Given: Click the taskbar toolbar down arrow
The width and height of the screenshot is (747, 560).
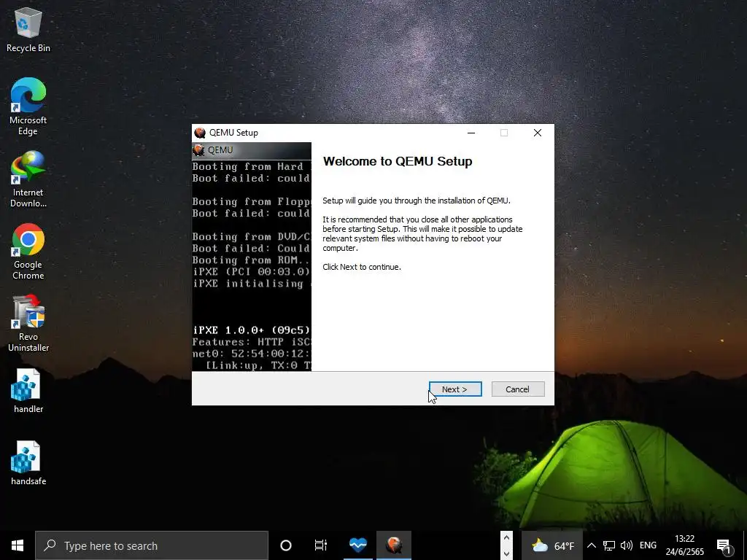Looking at the screenshot, I should tap(506, 554).
